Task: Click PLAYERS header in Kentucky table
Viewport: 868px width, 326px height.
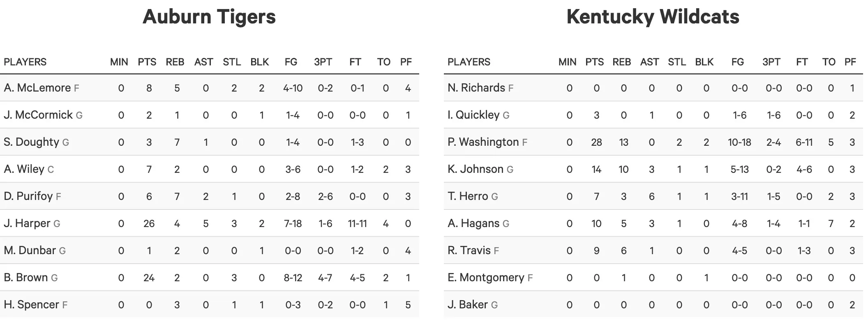Action: click(469, 62)
